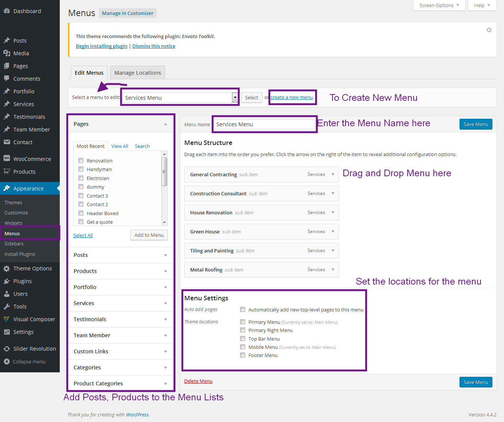Image resolution: width=504 pixels, height=422 pixels.
Task: Click the Plugins plug icon
Action: 7,281
